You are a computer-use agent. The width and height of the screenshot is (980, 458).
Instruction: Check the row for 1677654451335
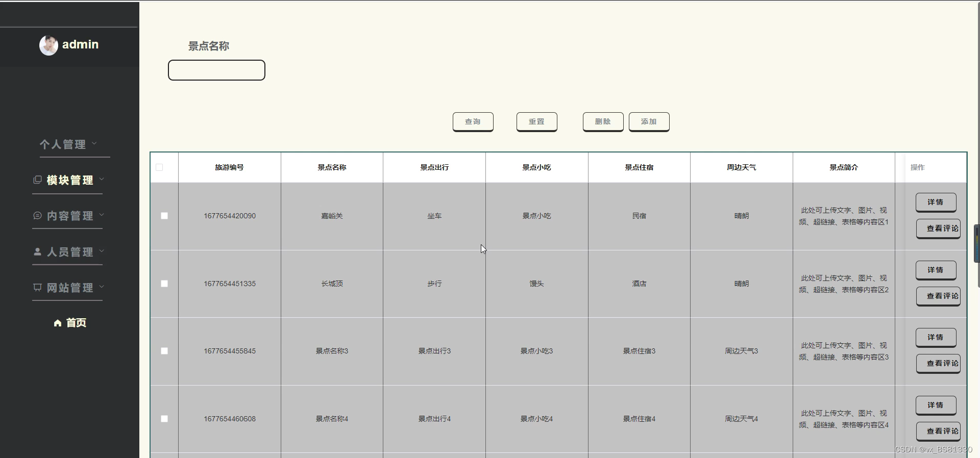point(164,284)
